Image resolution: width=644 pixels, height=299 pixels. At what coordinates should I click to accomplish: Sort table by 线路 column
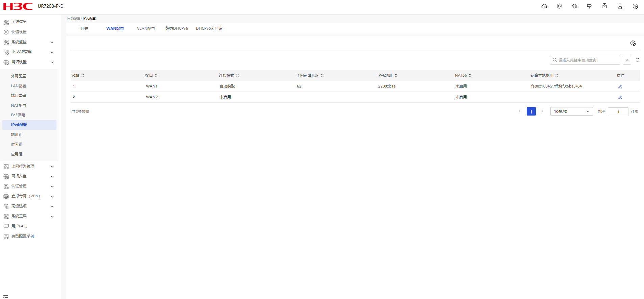tap(82, 75)
